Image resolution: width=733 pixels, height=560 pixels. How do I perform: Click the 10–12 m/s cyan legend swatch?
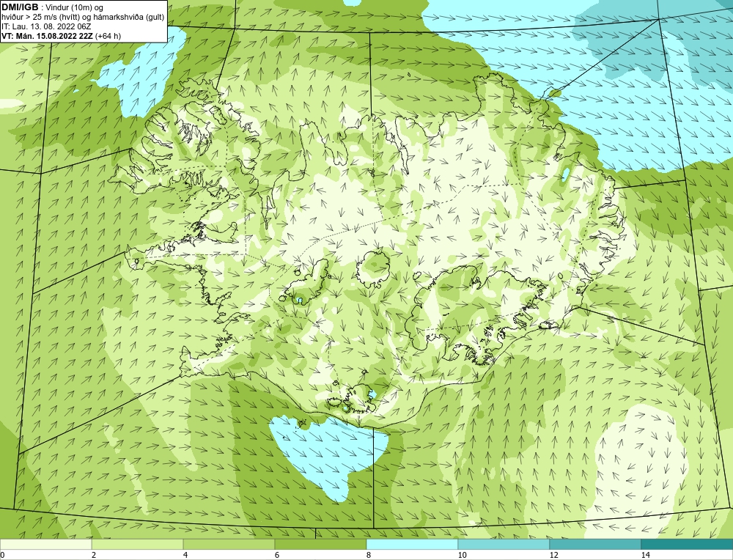point(504,544)
